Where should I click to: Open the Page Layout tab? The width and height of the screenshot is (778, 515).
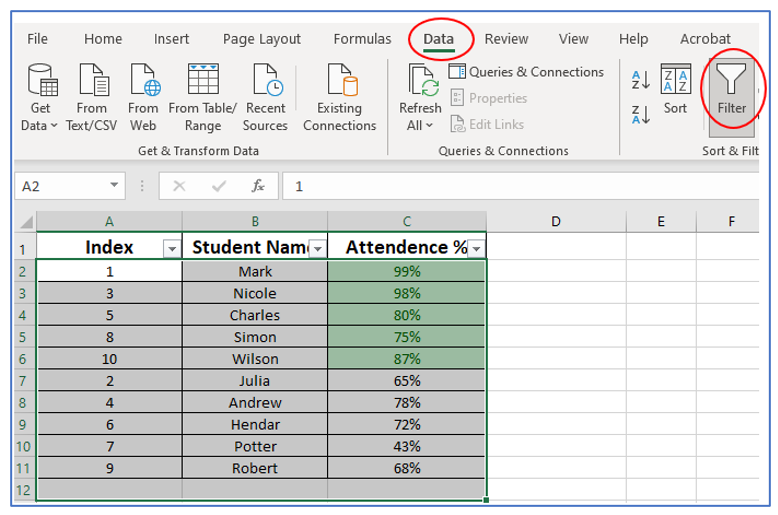[262, 39]
